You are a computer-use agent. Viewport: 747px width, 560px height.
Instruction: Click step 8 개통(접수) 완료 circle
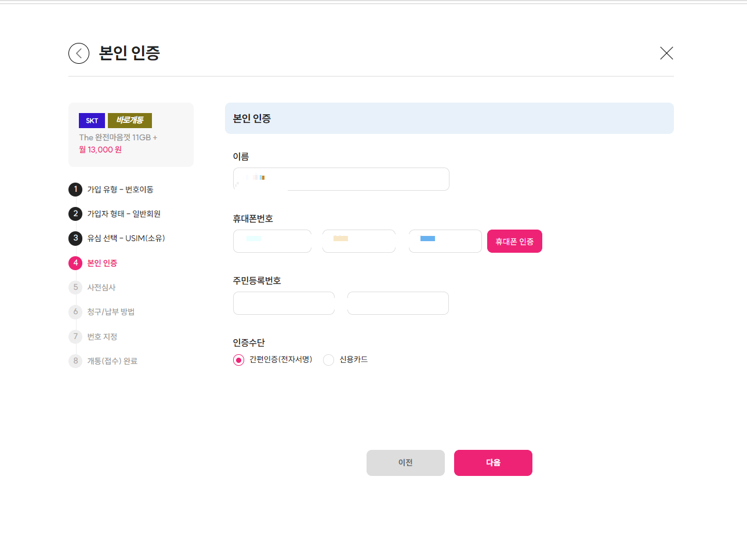(75, 361)
